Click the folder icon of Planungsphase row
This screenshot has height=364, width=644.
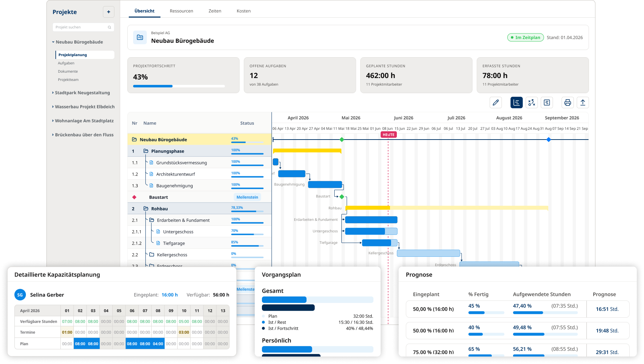click(x=146, y=151)
